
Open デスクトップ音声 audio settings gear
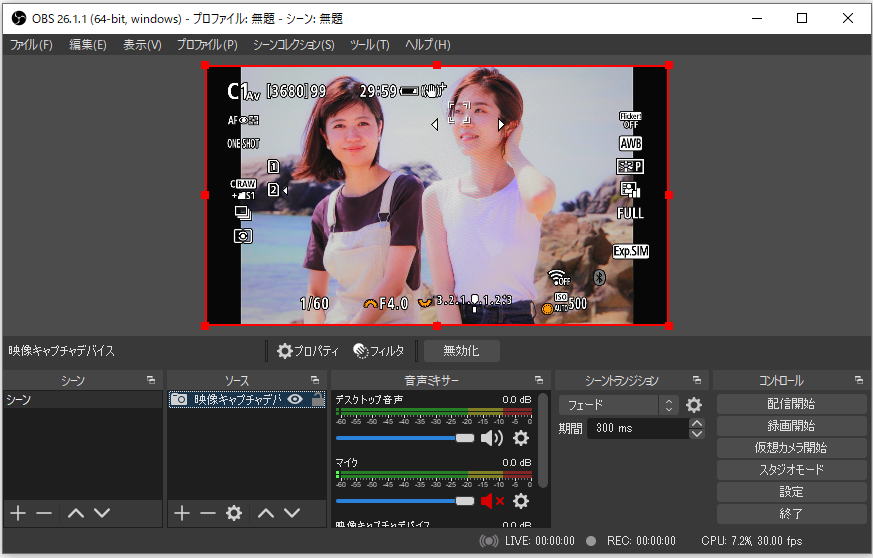pos(521,438)
